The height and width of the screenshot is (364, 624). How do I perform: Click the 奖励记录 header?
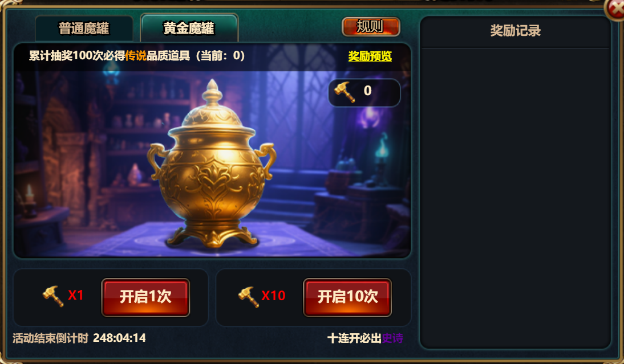tap(516, 31)
